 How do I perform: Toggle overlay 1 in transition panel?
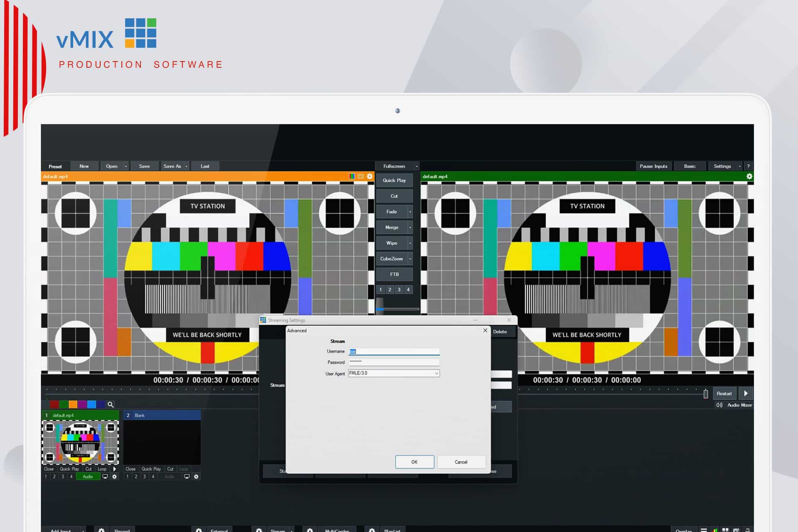tap(380, 290)
